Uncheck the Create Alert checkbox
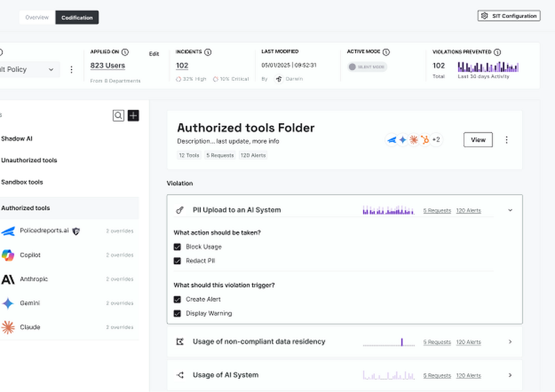Image resolution: width=555 pixels, height=392 pixels. tap(177, 299)
